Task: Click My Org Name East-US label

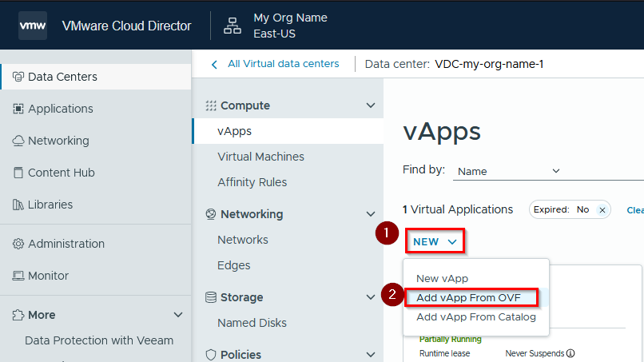Action: tap(290, 26)
